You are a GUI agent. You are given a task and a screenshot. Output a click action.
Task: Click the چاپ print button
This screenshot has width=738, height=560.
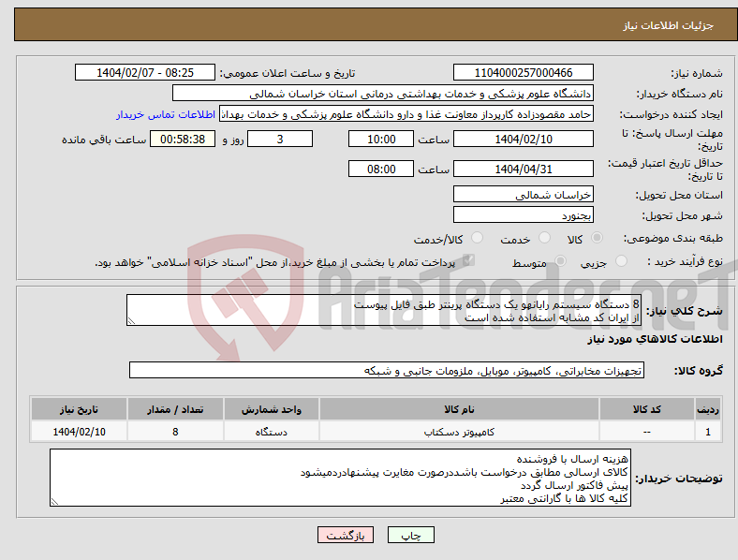click(x=410, y=535)
